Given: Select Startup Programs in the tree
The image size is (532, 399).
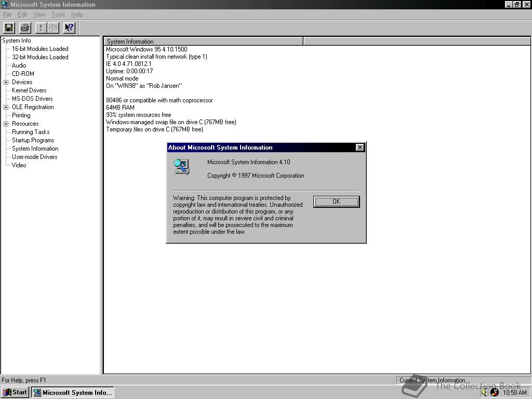Looking at the screenshot, I should click(33, 140).
